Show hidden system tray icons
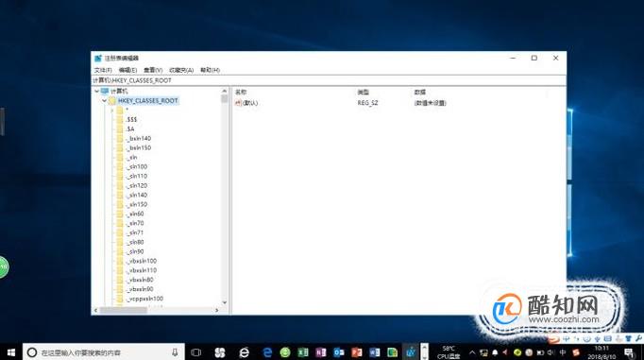Image resolution: width=644 pixels, height=360 pixels. [x=472, y=352]
